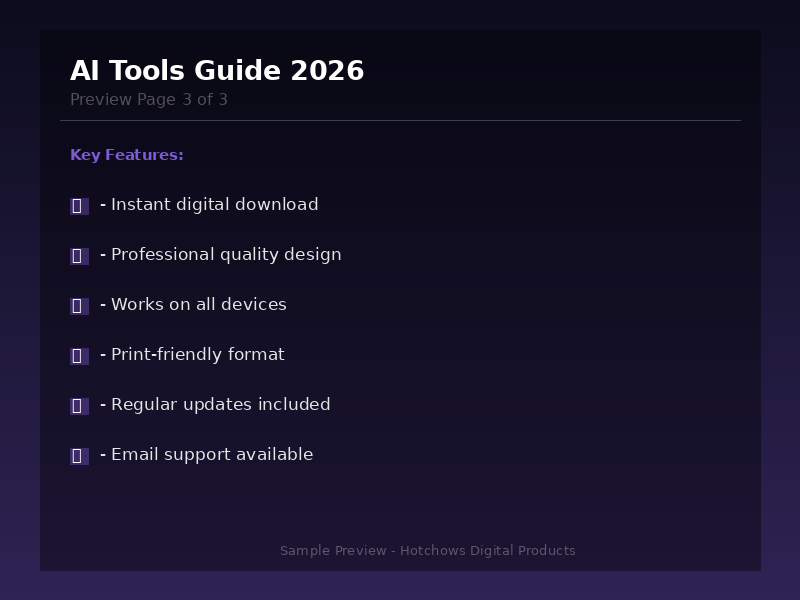Select the '3 of 3' page indicator
This screenshot has width=800, height=600.
[205, 100]
